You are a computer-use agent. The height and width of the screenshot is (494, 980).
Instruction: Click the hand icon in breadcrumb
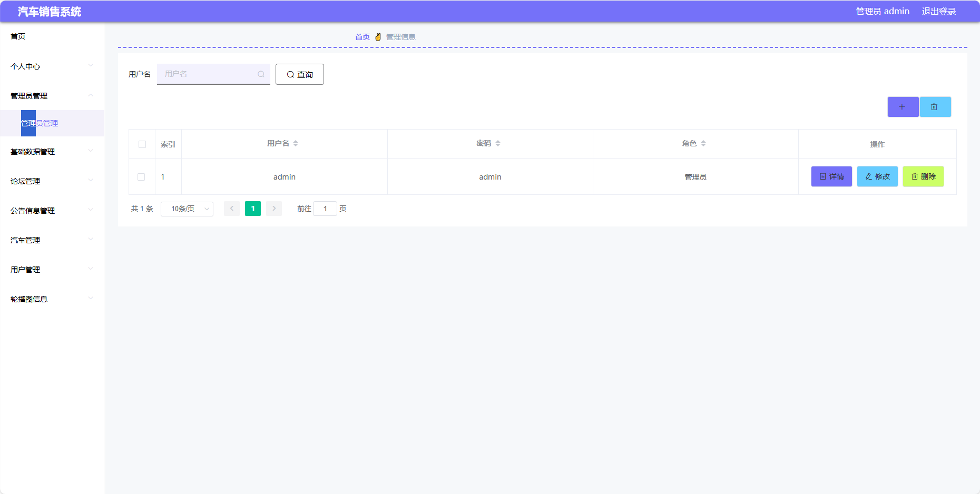[x=378, y=37]
